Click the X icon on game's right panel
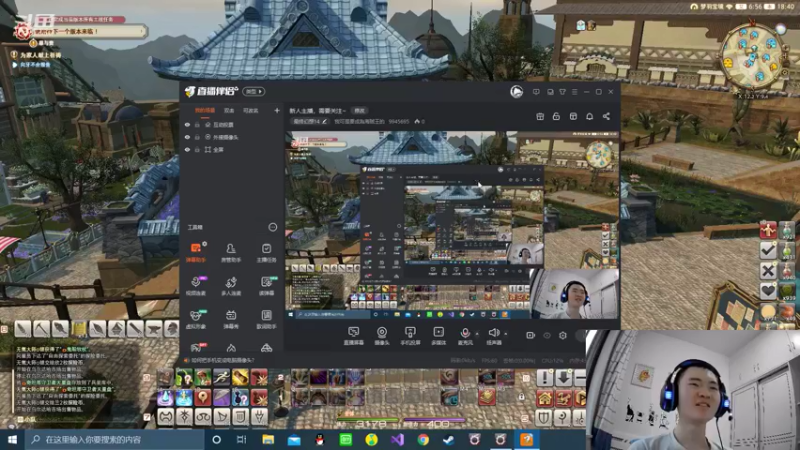 pyautogui.click(x=768, y=270)
